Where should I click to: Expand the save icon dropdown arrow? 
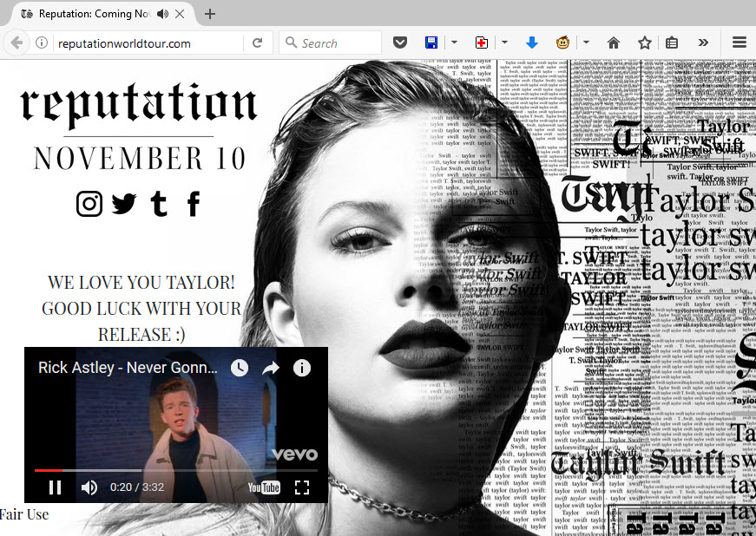tap(454, 42)
